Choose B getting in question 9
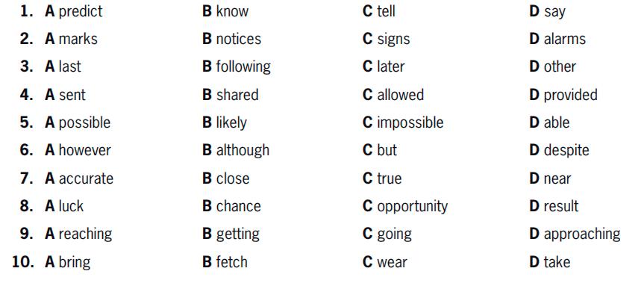 click(231, 234)
